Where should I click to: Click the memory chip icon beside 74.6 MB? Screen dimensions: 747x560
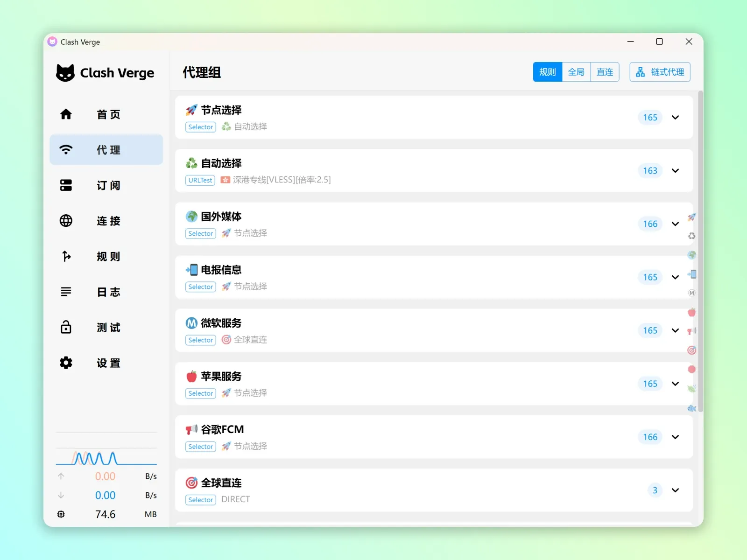(61, 514)
